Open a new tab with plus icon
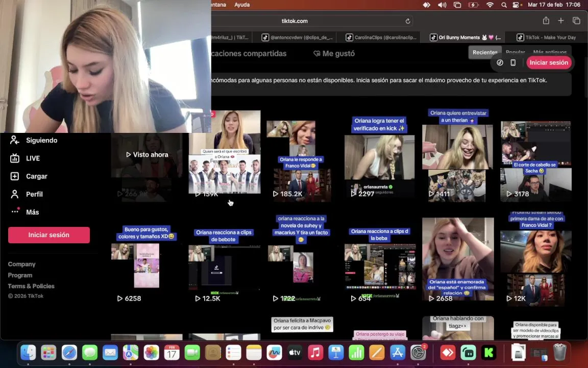 click(x=560, y=20)
